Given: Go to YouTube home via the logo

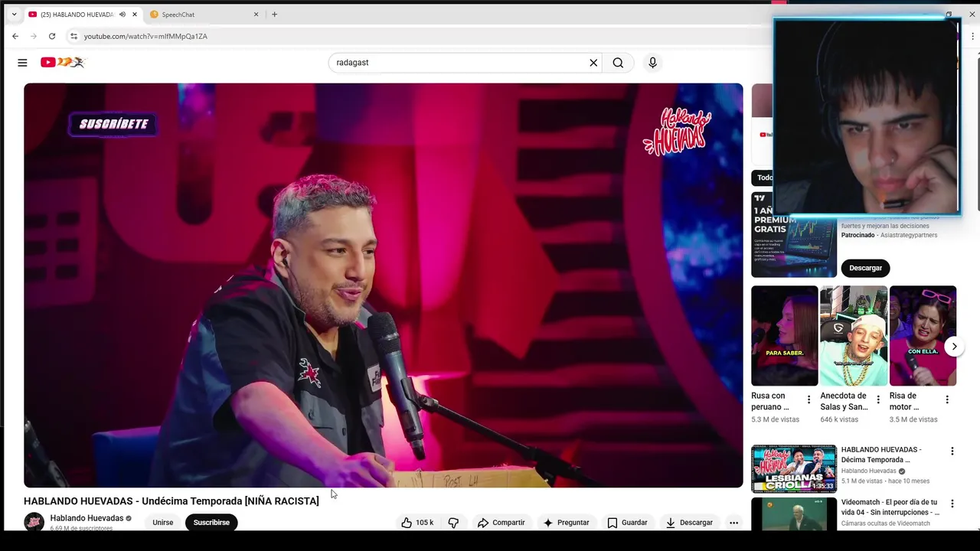Looking at the screenshot, I should 62,63.
